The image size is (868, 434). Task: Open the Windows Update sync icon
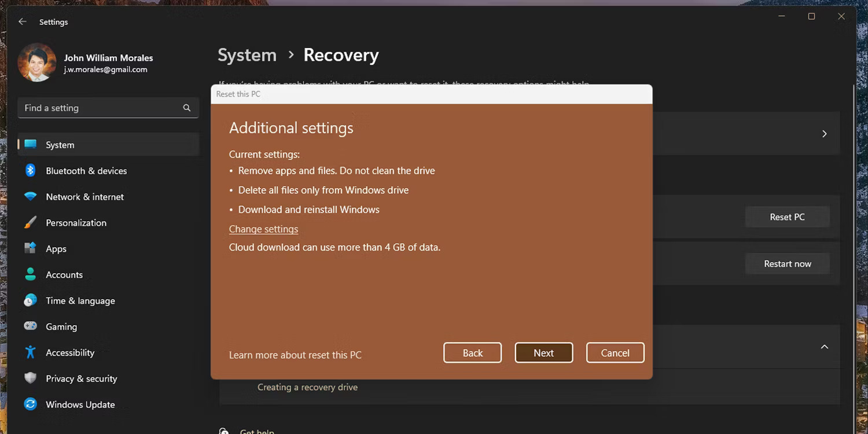pyautogui.click(x=30, y=404)
